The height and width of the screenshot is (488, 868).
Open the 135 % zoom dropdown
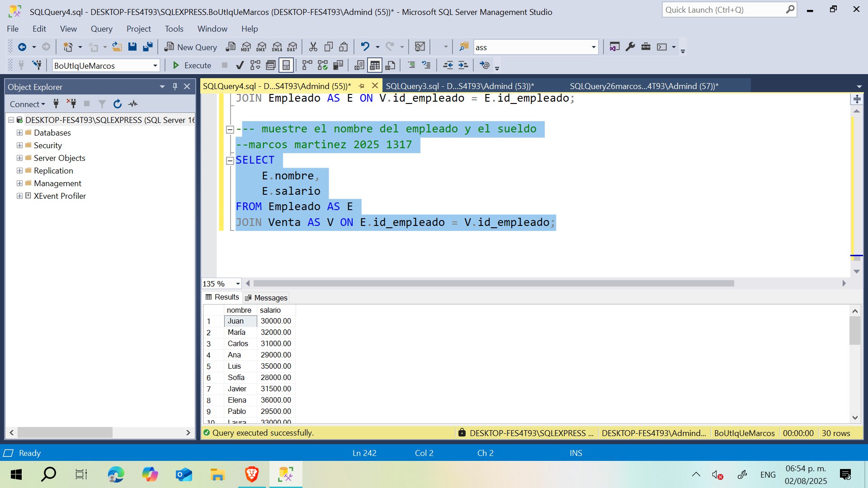pyautogui.click(x=238, y=284)
